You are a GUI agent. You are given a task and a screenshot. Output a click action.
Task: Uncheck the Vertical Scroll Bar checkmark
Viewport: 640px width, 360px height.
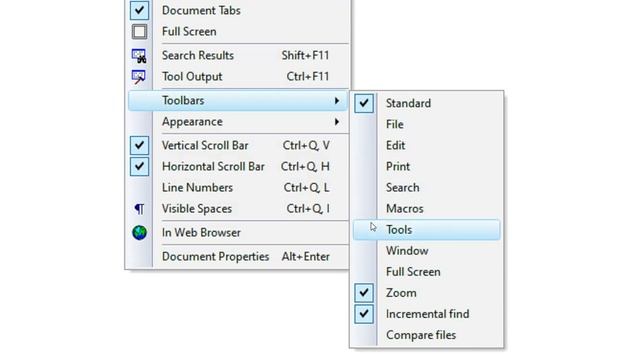[139, 145]
